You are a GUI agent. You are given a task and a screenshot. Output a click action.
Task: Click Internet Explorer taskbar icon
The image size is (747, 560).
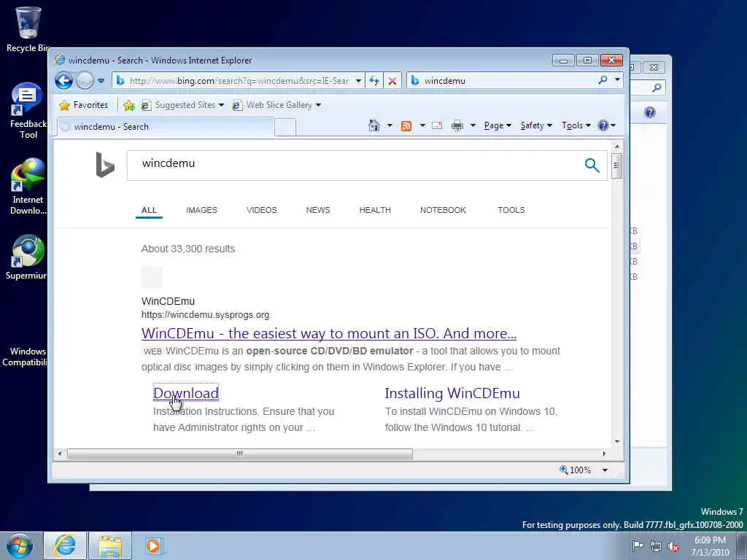coord(65,545)
